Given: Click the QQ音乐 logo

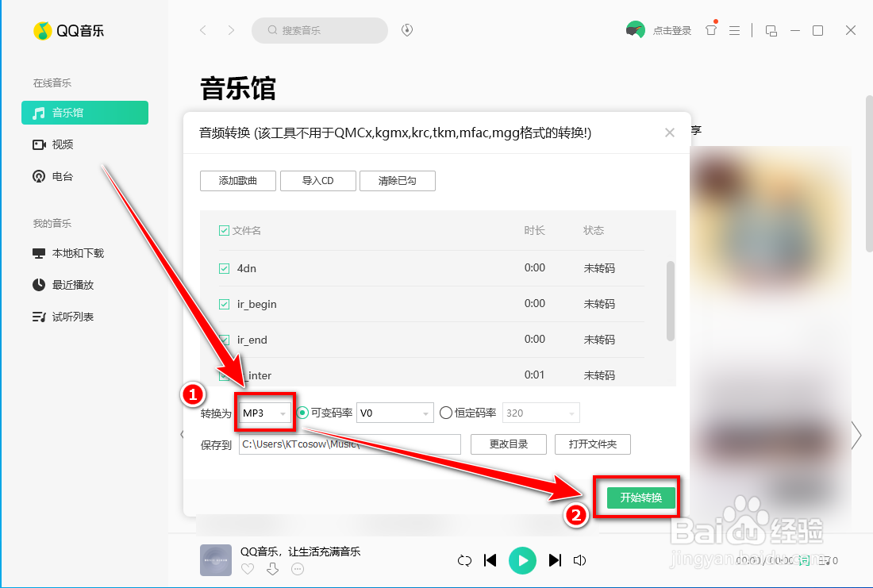Looking at the screenshot, I should [68, 31].
